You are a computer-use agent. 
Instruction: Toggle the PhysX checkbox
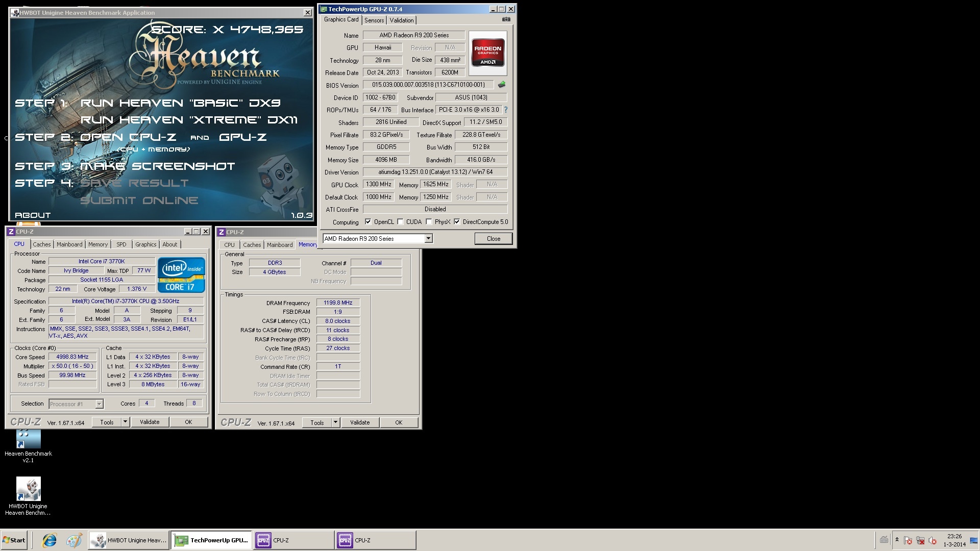coord(429,222)
